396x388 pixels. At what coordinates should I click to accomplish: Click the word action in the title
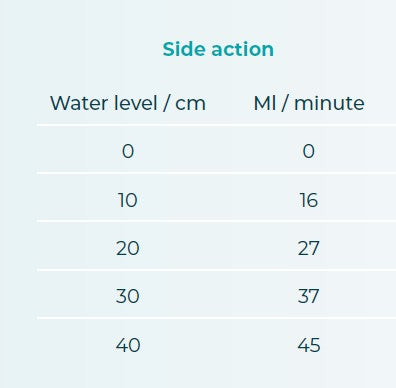(x=243, y=50)
